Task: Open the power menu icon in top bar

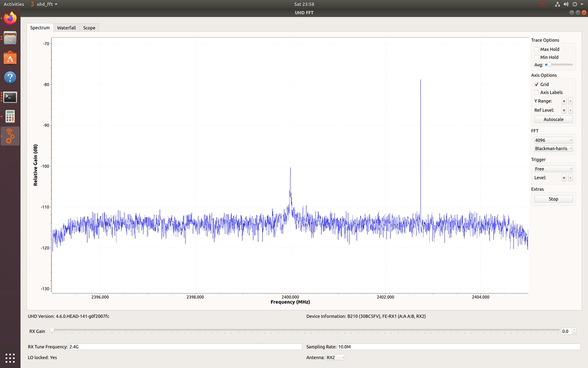Action: [x=575, y=4]
